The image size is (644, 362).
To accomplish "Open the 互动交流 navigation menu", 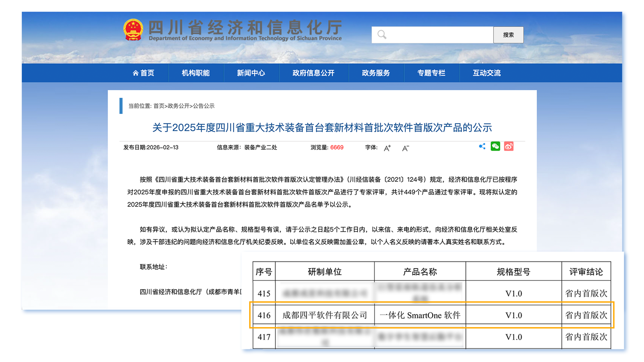I will (487, 73).
